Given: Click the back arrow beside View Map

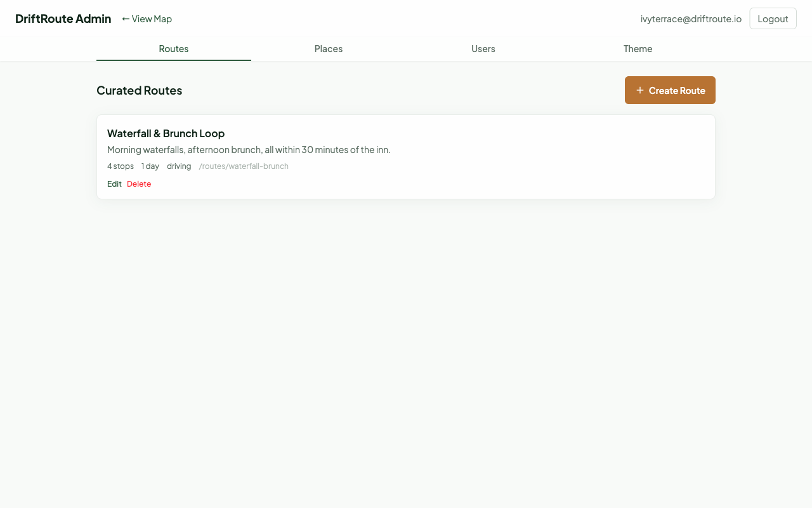Looking at the screenshot, I should tap(126, 18).
